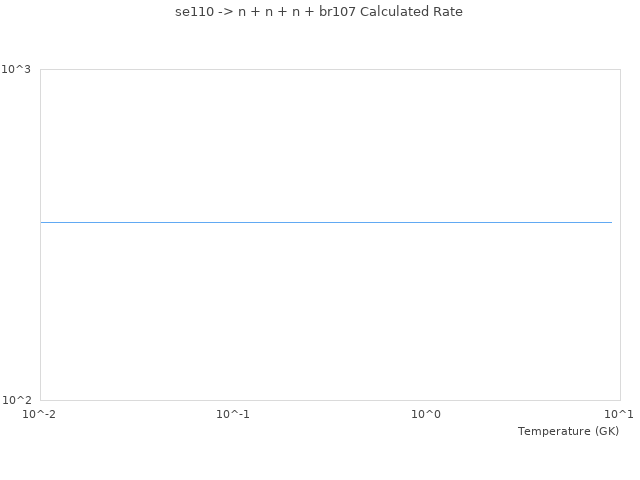Click the 10^0 x-axis tick label

[x=426, y=414]
